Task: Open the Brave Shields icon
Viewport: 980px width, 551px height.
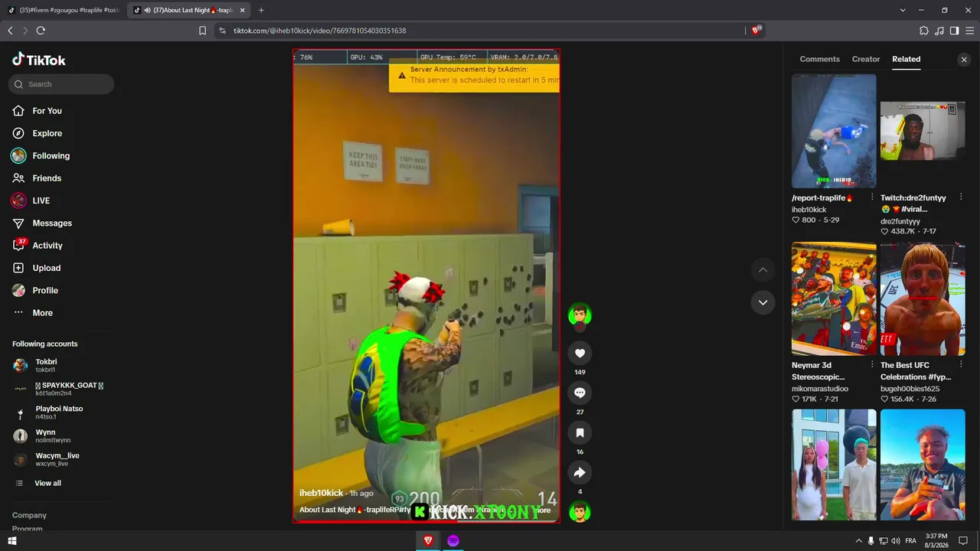Action: point(756,31)
